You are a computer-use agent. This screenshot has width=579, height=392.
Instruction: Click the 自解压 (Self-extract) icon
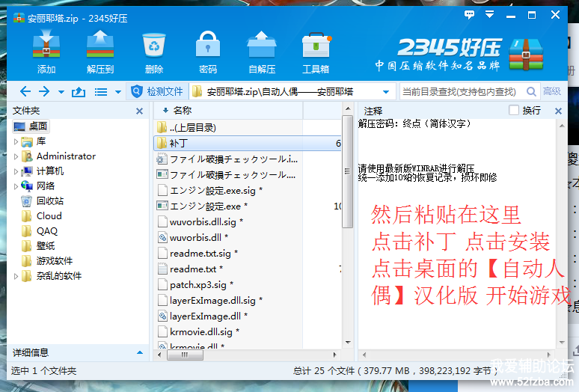pyautogui.click(x=262, y=52)
